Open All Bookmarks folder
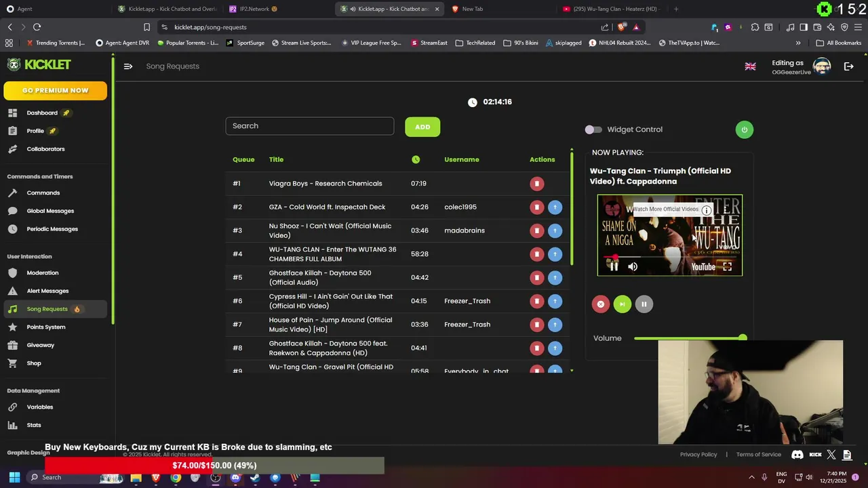The height and width of the screenshot is (488, 868). click(839, 43)
